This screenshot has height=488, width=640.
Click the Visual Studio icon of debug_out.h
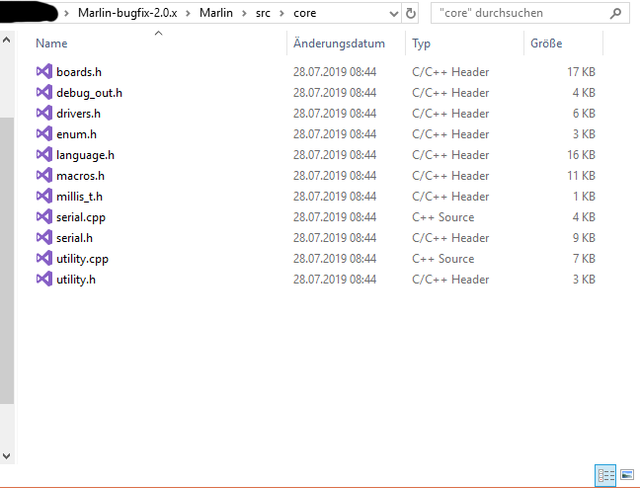pyautogui.click(x=44, y=92)
